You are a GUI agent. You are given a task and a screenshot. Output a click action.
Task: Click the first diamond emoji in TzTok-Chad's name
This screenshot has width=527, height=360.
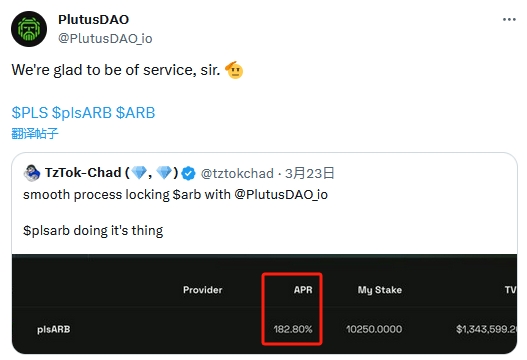pyautogui.click(x=139, y=172)
